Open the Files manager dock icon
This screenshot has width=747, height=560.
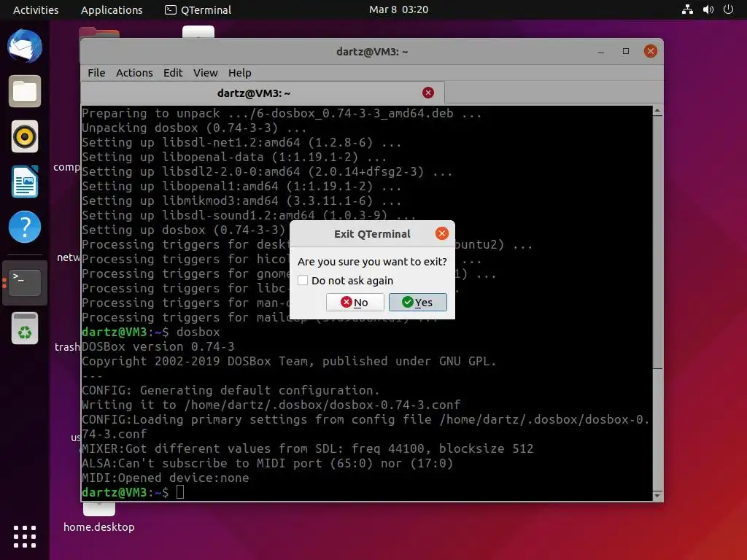(25, 91)
